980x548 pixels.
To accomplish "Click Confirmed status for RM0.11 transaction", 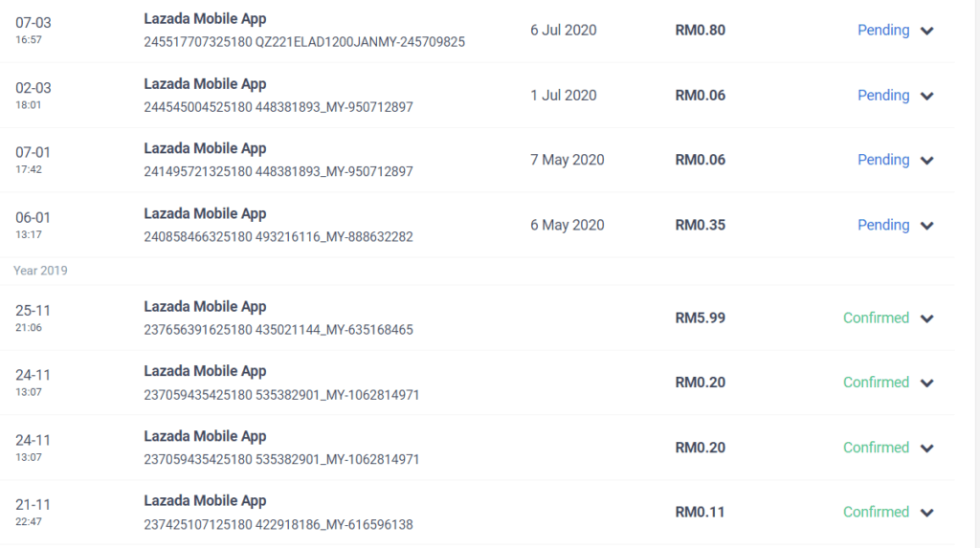I will (x=876, y=512).
